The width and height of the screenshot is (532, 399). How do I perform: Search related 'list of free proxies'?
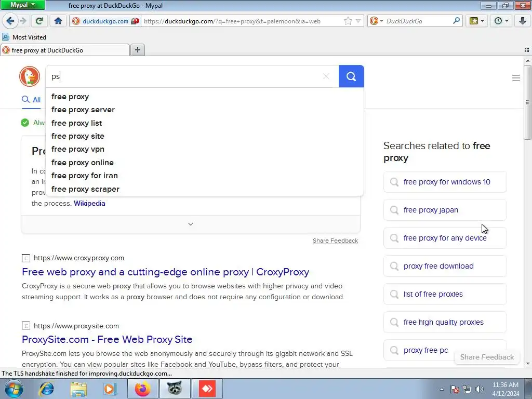[x=445, y=294]
